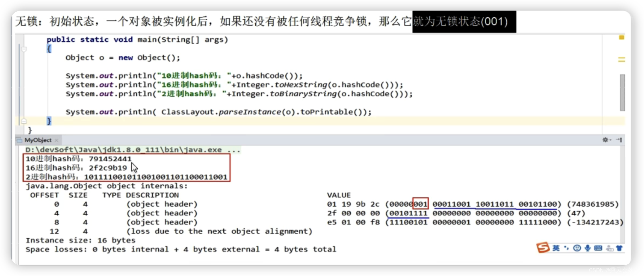Jump to the yellow warning stripe marker
Viewport: 644px width, 276px height.
[x=621, y=59]
